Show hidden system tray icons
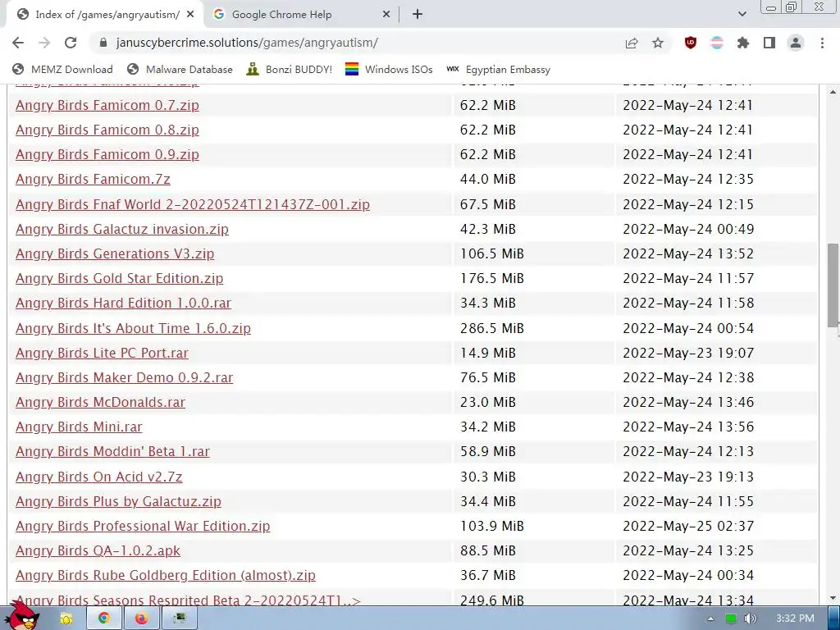This screenshot has width=840, height=630. pos(711,619)
